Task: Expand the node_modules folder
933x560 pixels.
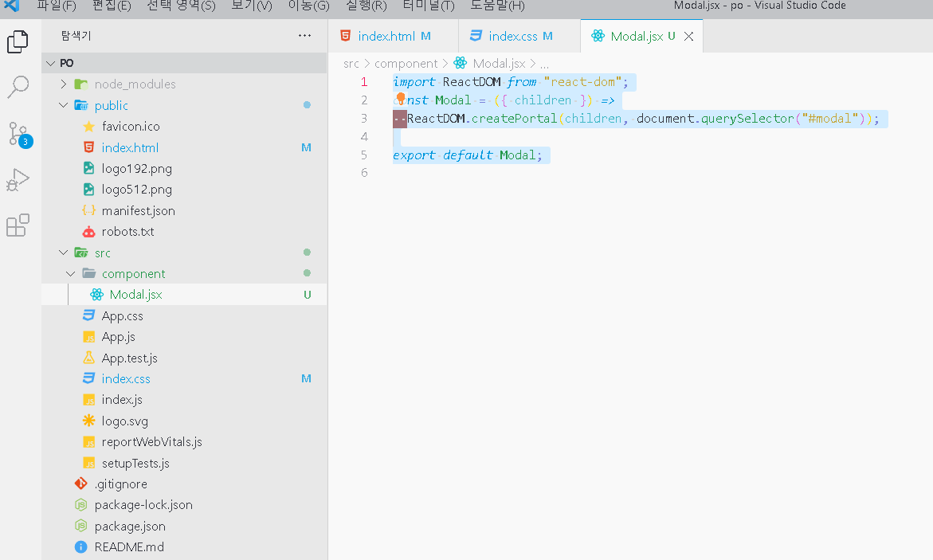Action: [x=64, y=84]
